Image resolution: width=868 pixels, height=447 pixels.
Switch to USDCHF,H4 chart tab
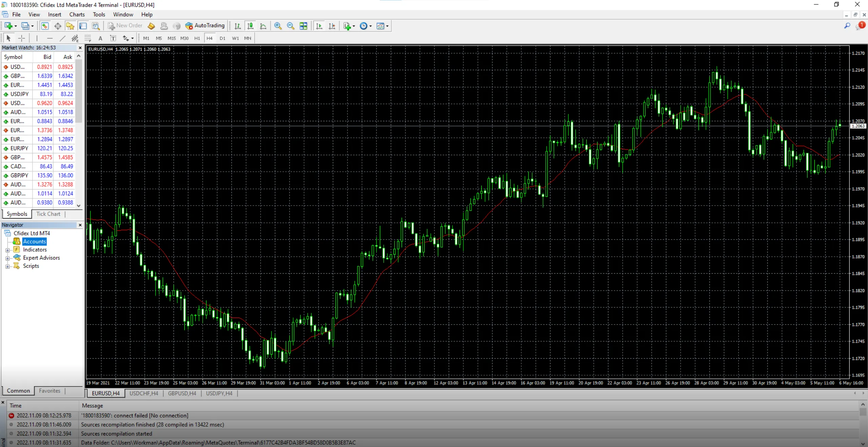tap(144, 393)
